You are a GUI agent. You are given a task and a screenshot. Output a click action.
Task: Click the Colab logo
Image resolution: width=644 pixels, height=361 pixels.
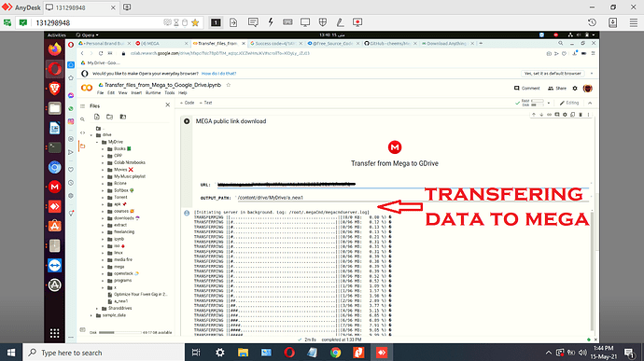[87, 88]
